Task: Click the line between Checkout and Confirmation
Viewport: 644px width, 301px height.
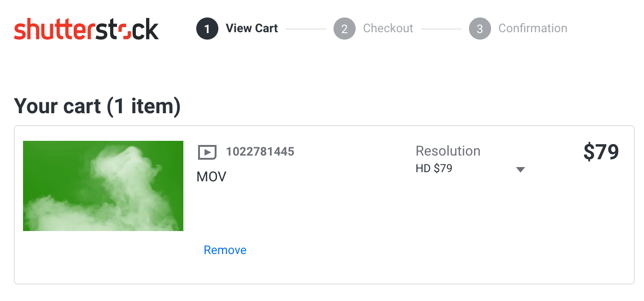Action: coord(441,29)
